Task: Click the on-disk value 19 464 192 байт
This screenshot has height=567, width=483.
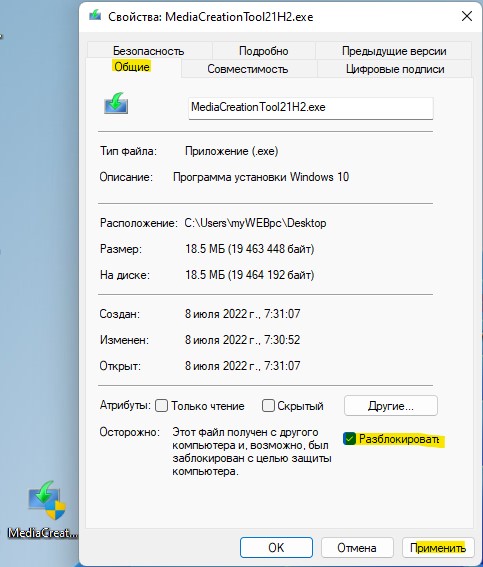Action: tap(271, 275)
